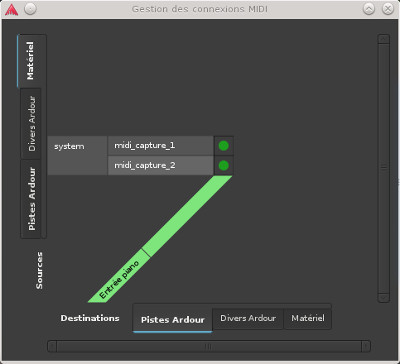Maximize the Gestion des connexions MIDI window

[369, 9]
